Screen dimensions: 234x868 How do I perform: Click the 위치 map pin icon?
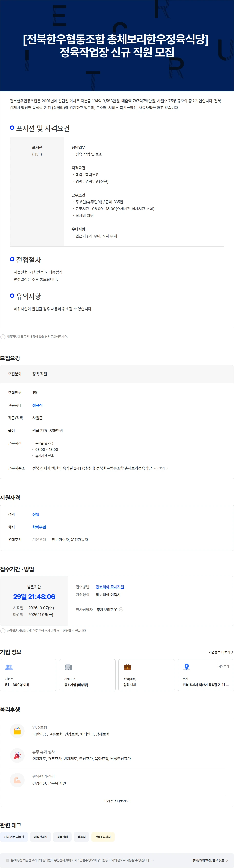coord(186,667)
